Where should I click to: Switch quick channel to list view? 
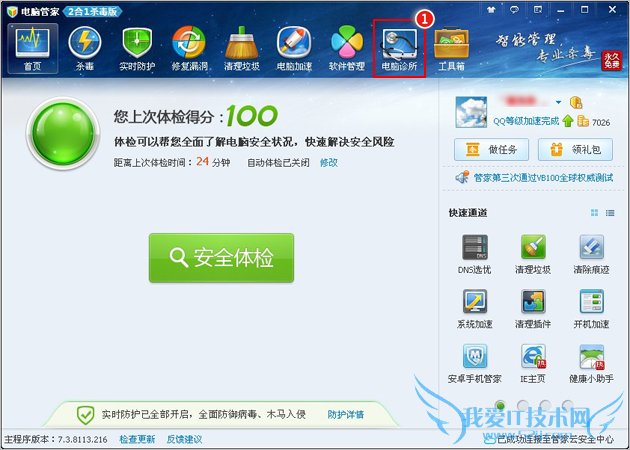pyautogui.click(x=610, y=213)
